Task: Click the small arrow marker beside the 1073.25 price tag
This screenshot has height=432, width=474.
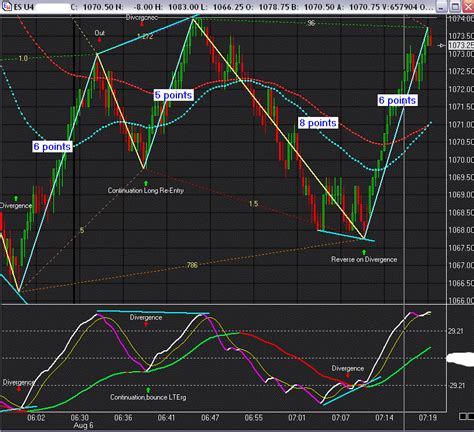Action: tap(441, 45)
